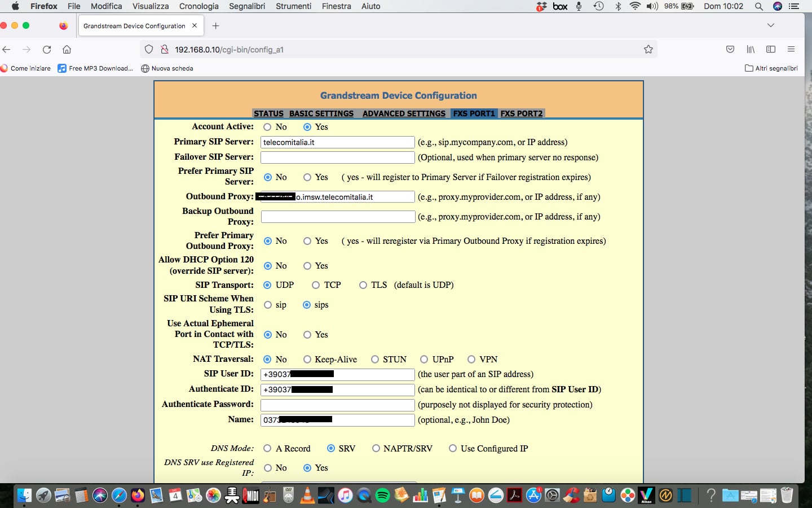Go to the Firefox home page
Image resolution: width=812 pixels, height=508 pixels.
(x=67, y=50)
